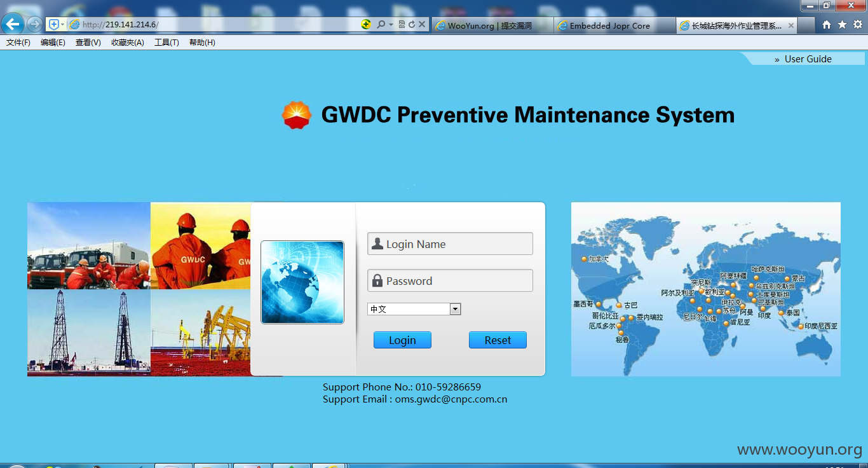This screenshot has width=868, height=468.
Task: Open the 查看(V) menu
Action: click(88, 43)
